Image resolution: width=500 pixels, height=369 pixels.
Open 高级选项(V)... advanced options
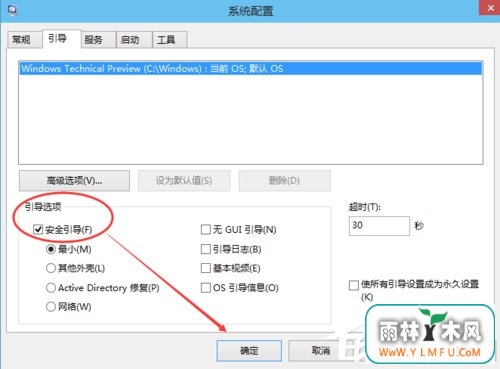[x=74, y=181]
